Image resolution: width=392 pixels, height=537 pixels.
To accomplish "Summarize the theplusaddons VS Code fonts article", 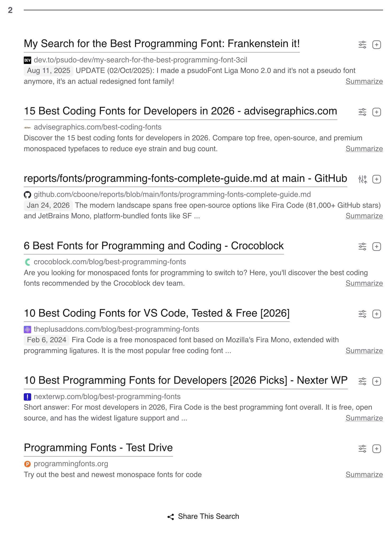I will [364, 351].
